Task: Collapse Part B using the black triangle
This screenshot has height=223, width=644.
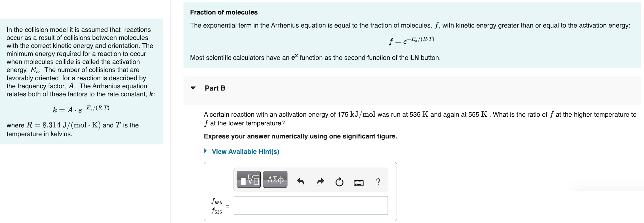Action: 193,88
